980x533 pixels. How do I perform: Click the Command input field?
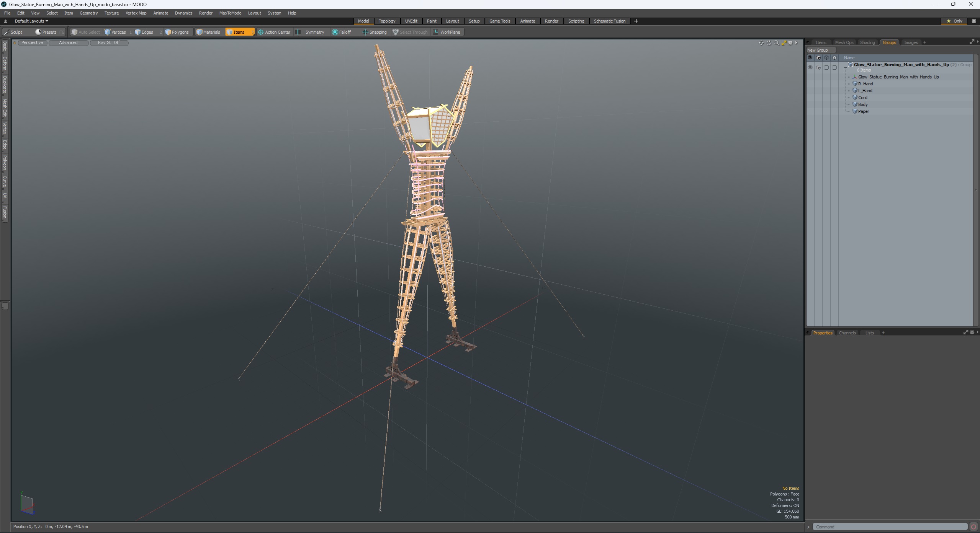click(x=890, y=527)
